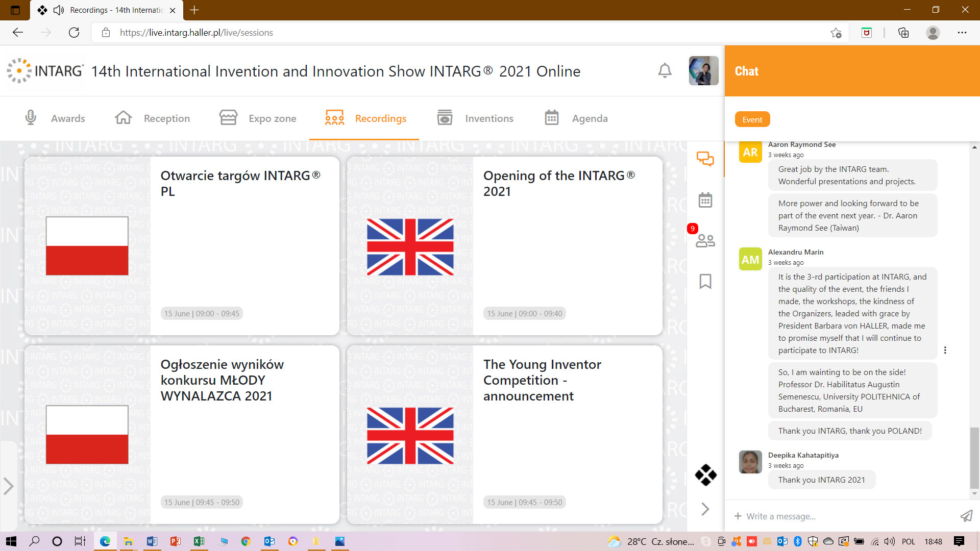Click browser back button

click(x=18, y=33)
